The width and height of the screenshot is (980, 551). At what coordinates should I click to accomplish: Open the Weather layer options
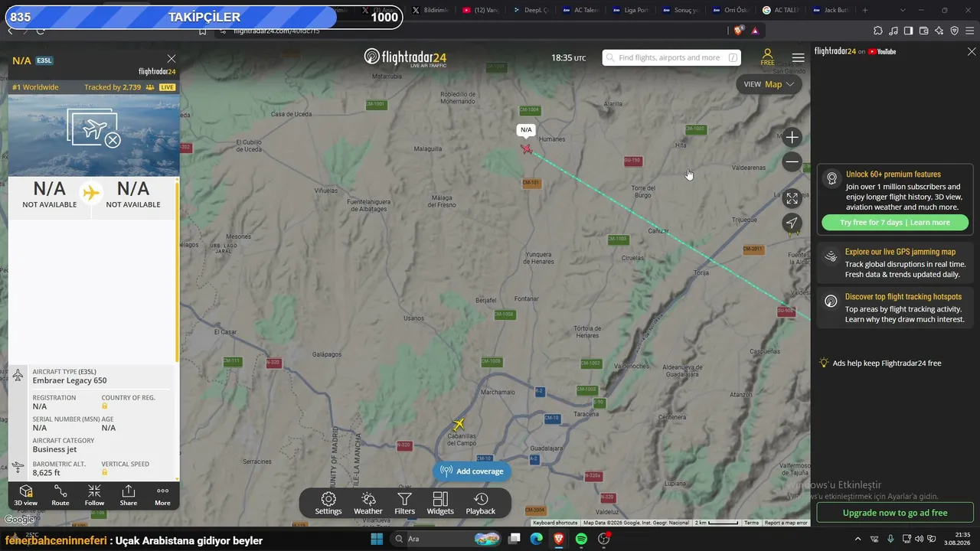[368, 504]
